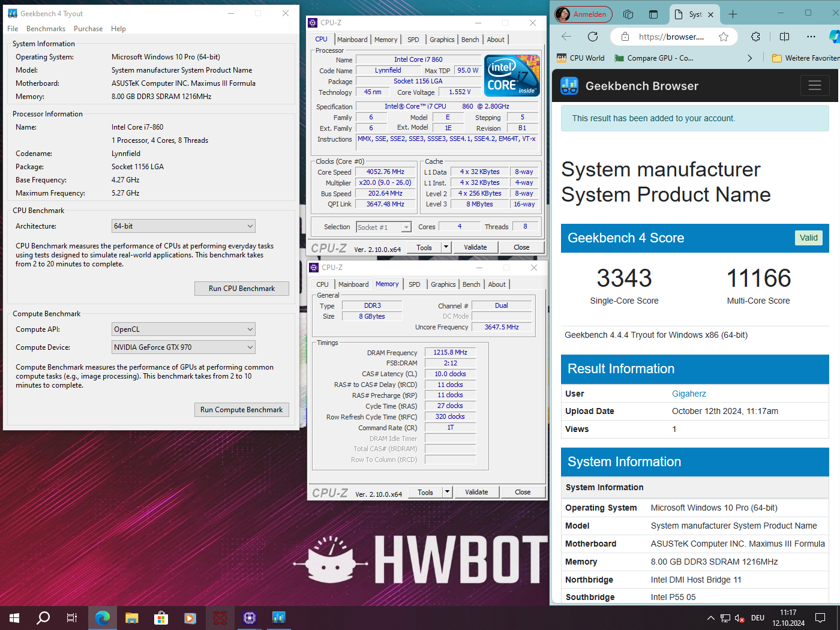
Task: Open a new browser tab with plus icon
Action: [x=733, y=14]
